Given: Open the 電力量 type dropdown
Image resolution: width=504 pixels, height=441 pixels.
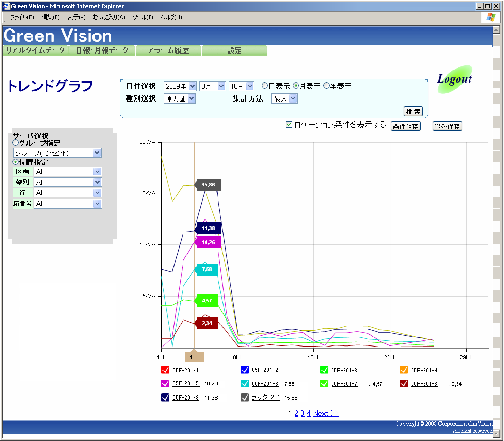Looking at the screenshot, I should (180, 98).
